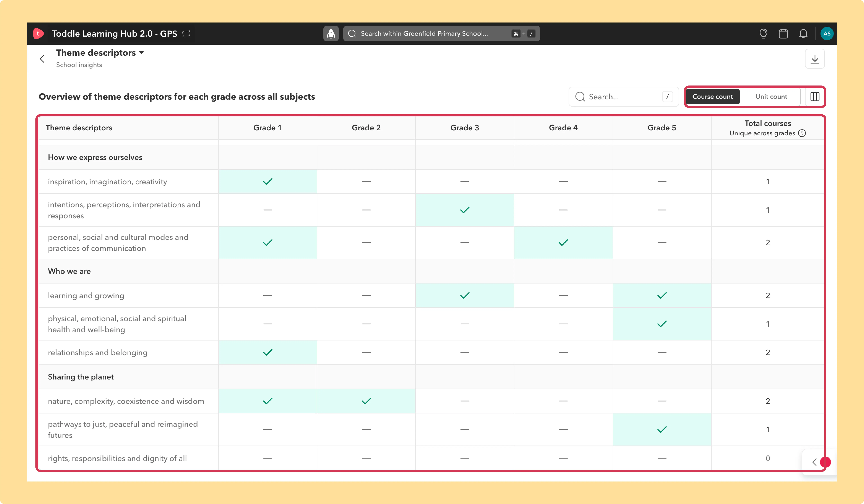Image resolution: width=864 pixels, height=504 pixels.
Task: Select the Sharing the planet group row
Action: pos(431,377)
